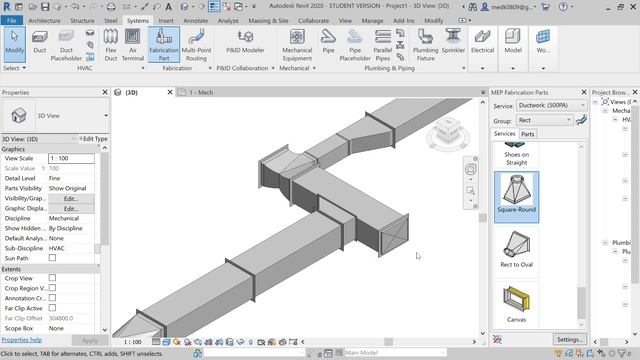
Task: Open the Service dropdown Ductwork (500PA)
Action: [x=551, y=105]
